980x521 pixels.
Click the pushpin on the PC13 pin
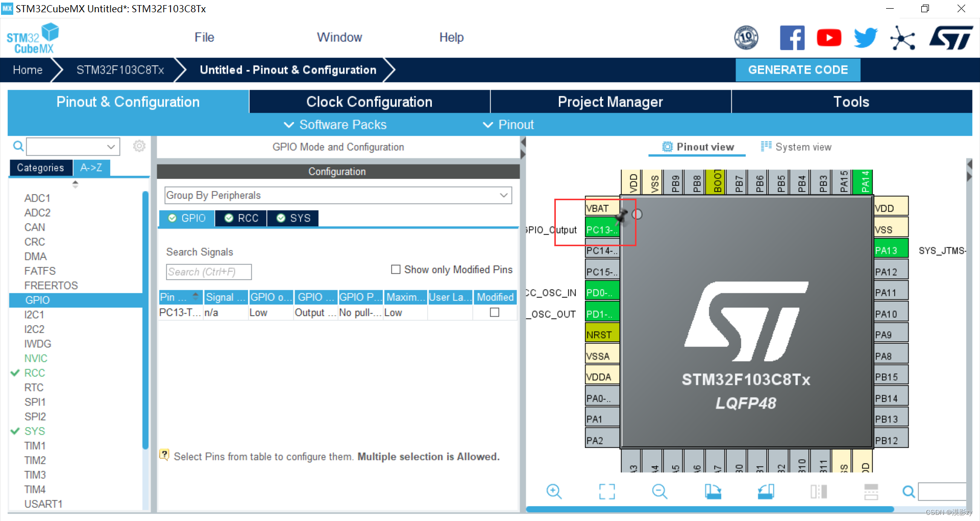[x=621, y=217]
